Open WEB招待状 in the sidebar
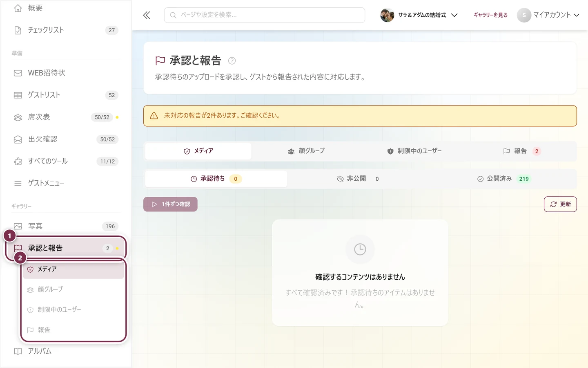The width and height of the screenshot is (588, 368). tap(66, 73)
